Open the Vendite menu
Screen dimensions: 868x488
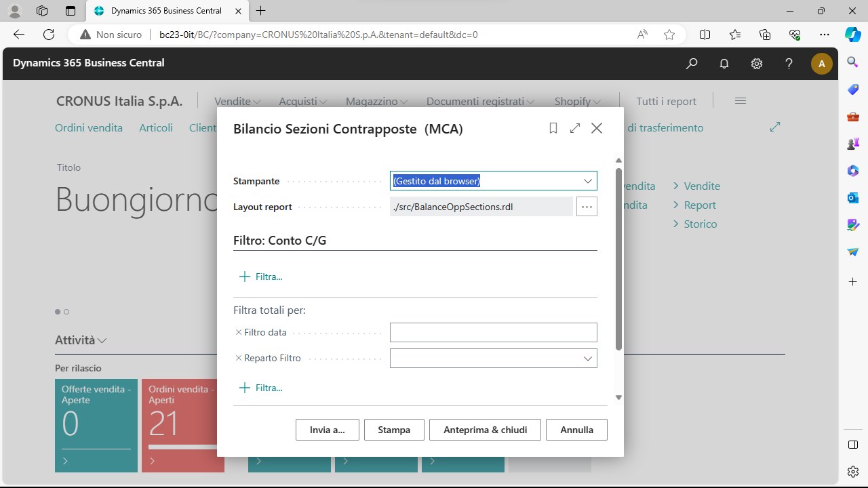coord(237,101)
